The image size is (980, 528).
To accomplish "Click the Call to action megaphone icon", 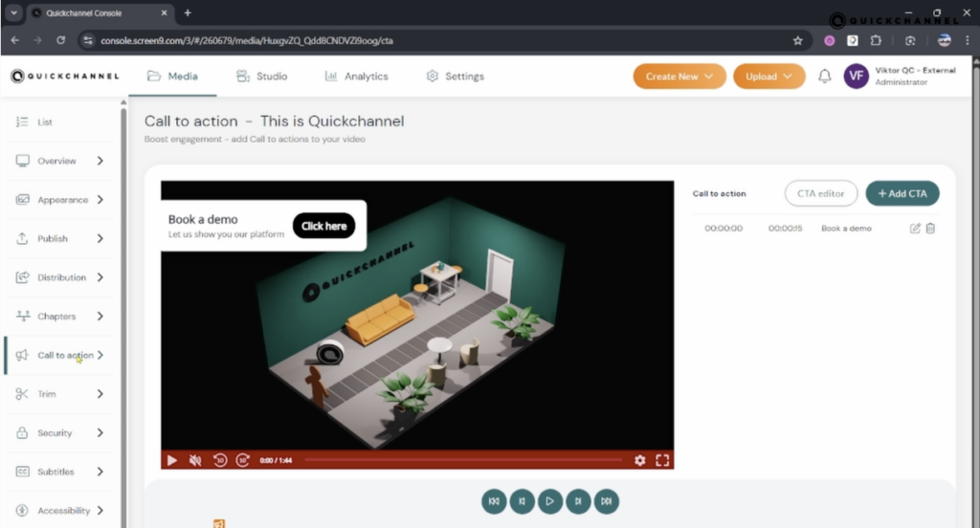I will [x=23, y=355].
